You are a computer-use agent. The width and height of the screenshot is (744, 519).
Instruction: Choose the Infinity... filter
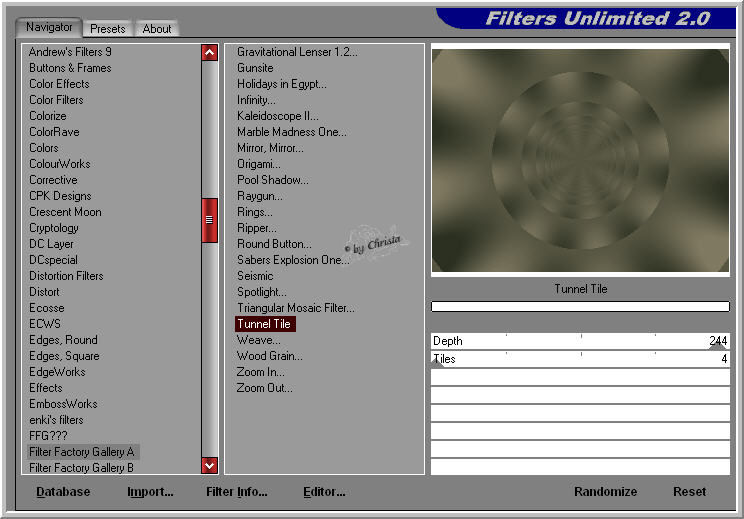[x=256, y=100]
